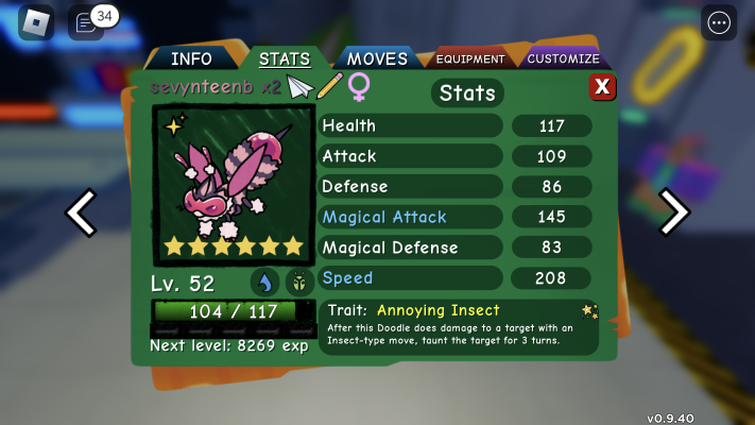The width and height of the screenshot is (755, 425).
Task: Click the sparkle icon beside the trait
Action: [x=590, y=311]
